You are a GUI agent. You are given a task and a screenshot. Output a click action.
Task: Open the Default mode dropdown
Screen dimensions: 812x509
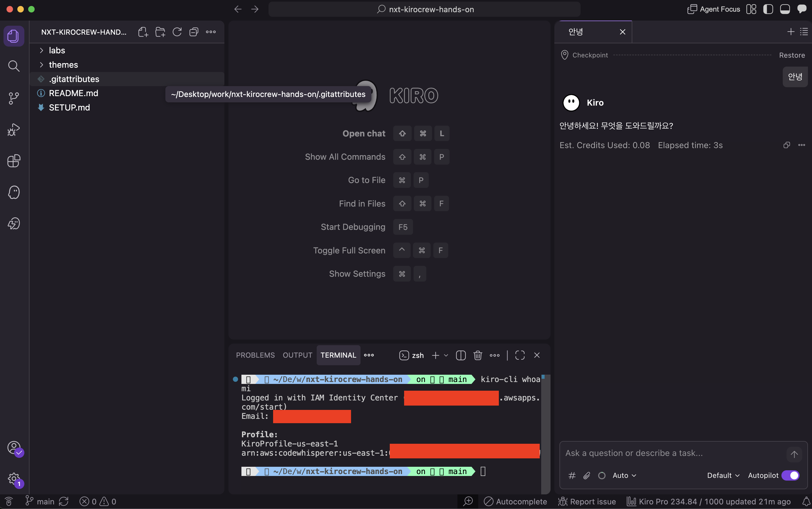[723, 475]
